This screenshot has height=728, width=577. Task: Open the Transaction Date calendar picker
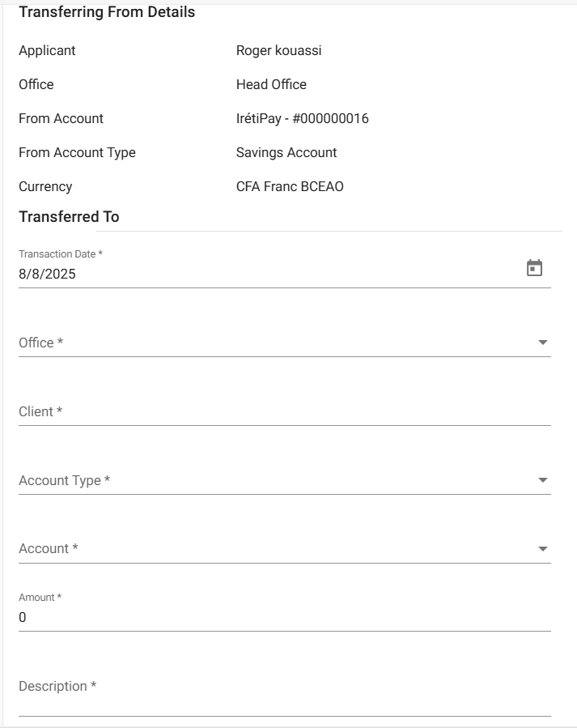534,268
